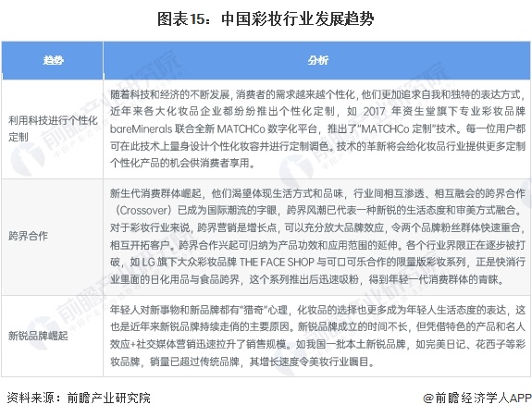Image resolution: width=532 pixels, height=417 pixels.
Task: Select the 分析 column header
Action: tap(317, 61)
